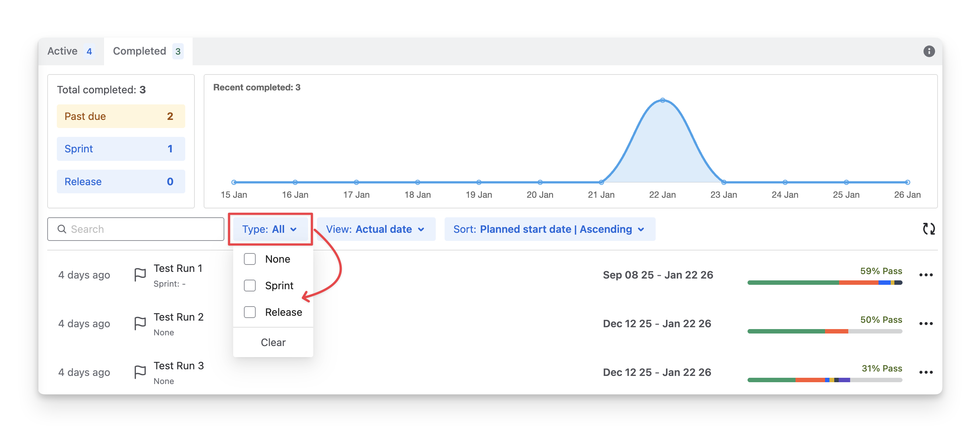
Task: Click Clear in the type filter menu
Action: [273, 342]
